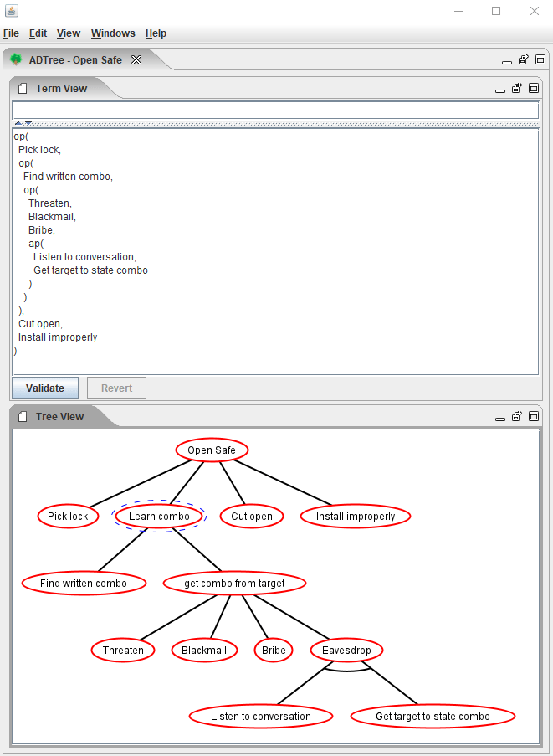Select the Pick lock node
The image size is (553, 756).
pyautogui.click(x=68, y=517)
